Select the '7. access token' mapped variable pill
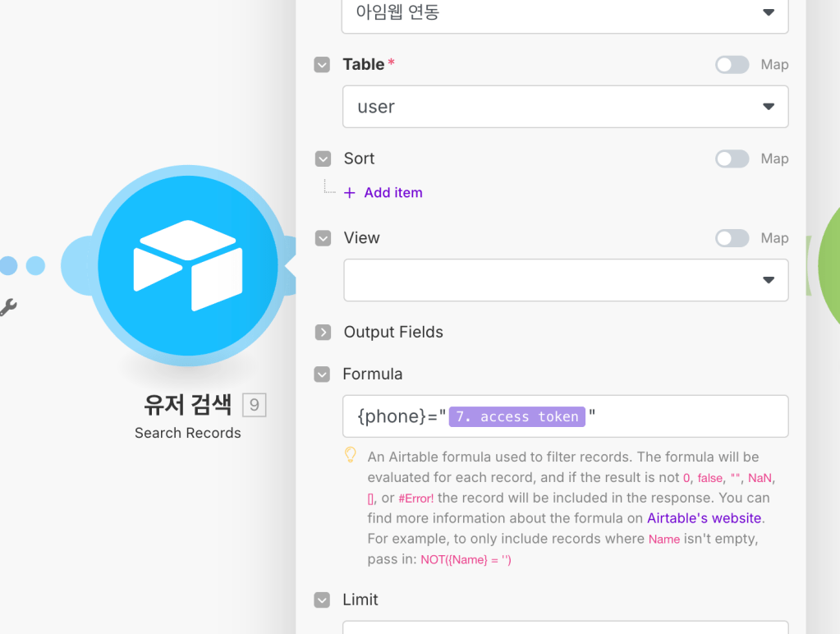This screenshot has width=840, height=634. coord(516,416)
